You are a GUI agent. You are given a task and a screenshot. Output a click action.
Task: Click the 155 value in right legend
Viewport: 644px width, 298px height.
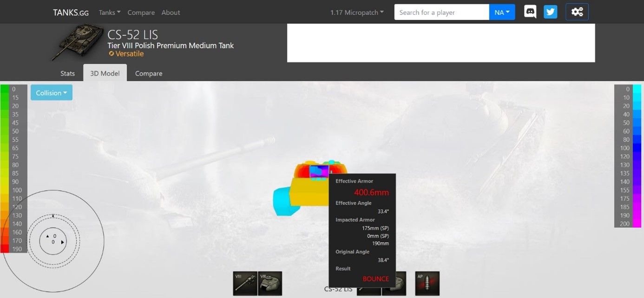[x=625, y=190]
